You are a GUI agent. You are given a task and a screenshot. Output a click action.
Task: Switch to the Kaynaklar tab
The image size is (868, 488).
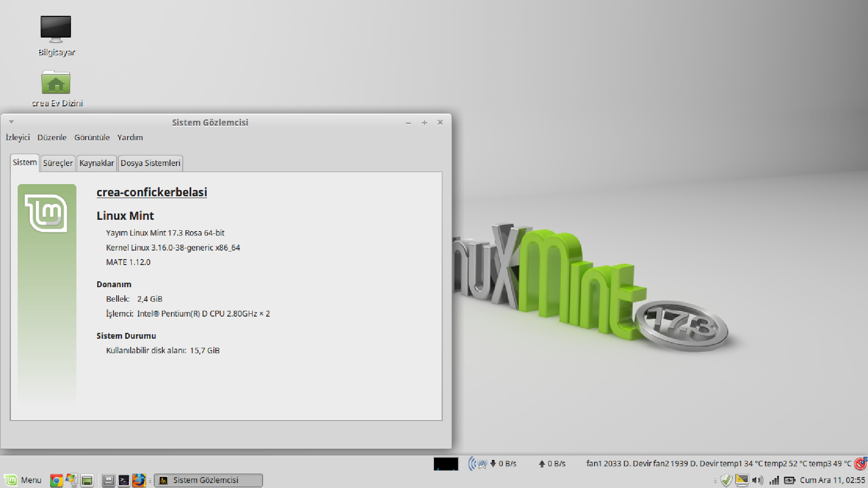coord(97,163)
